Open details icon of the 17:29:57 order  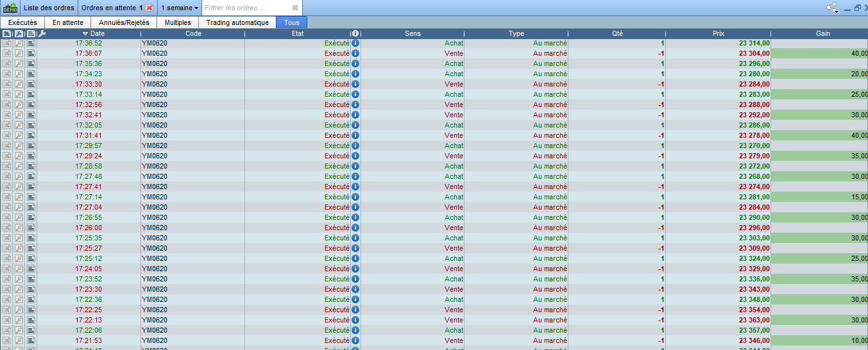[x=31, y=146]
